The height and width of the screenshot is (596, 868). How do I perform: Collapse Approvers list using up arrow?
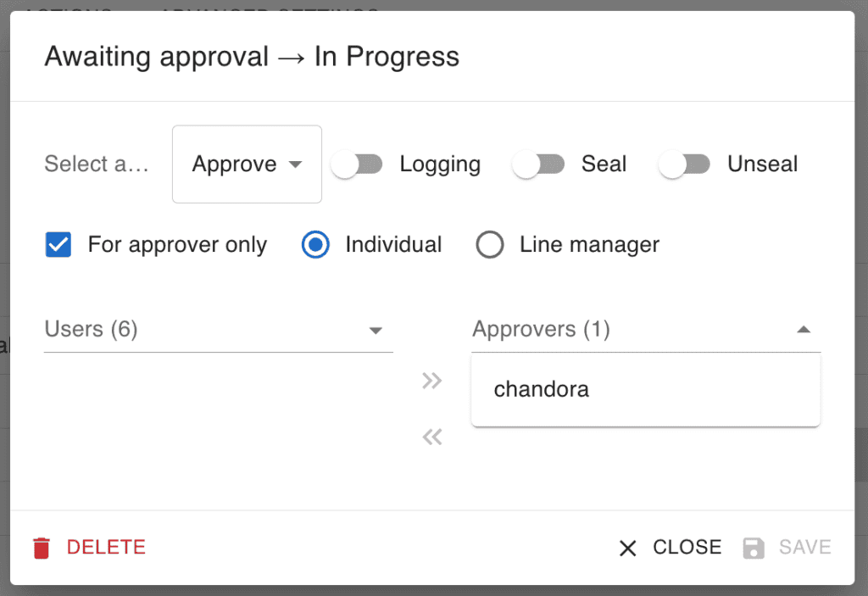804,330
